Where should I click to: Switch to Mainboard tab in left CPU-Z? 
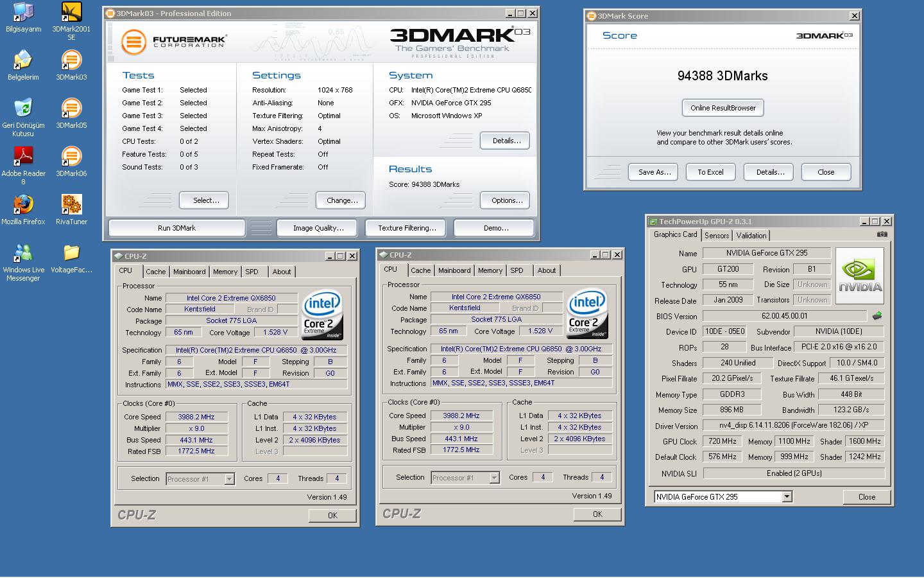pyautogui.click(x=189, y=272)
